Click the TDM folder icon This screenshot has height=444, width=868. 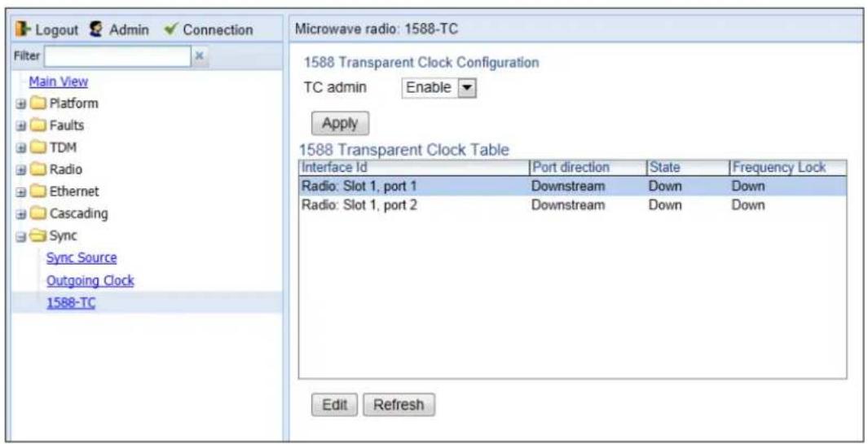pyautogui.click(x=38, y=147)
